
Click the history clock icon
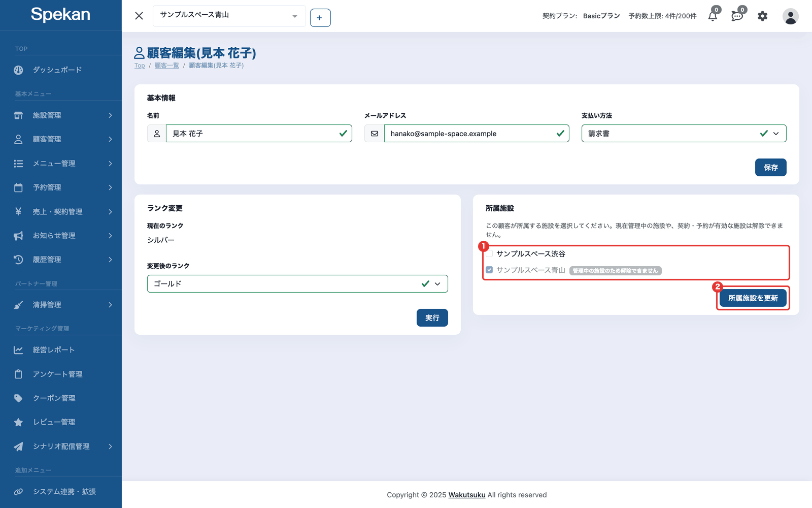[x=18, y=260]
